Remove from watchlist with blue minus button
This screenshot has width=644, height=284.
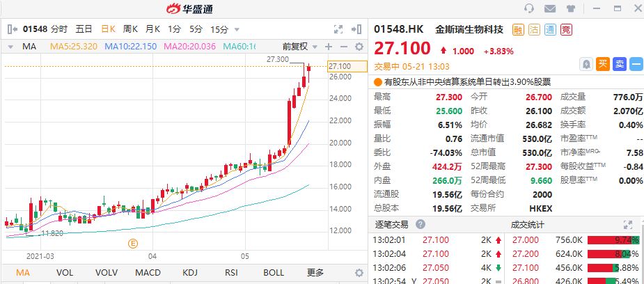[636, 64]
